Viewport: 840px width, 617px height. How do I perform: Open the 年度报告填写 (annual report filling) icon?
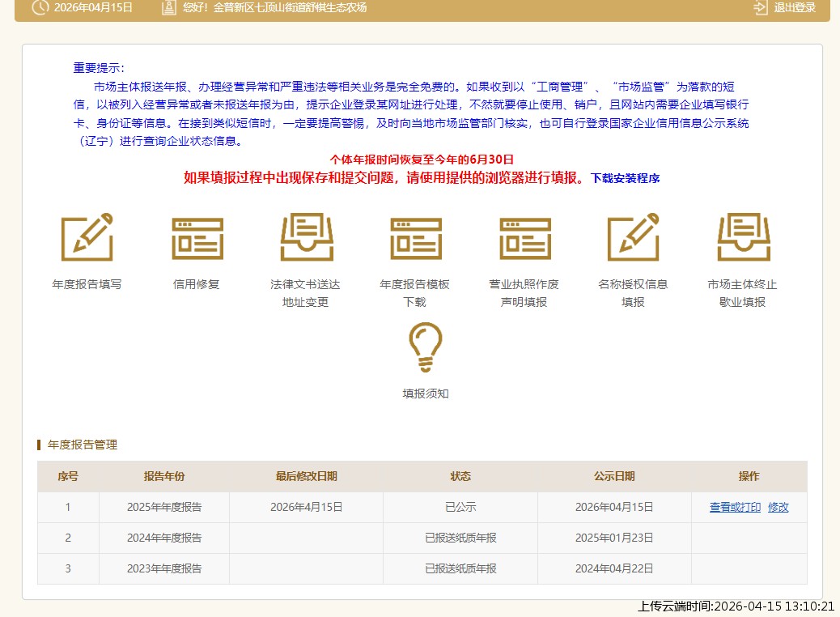coord(87,237)
